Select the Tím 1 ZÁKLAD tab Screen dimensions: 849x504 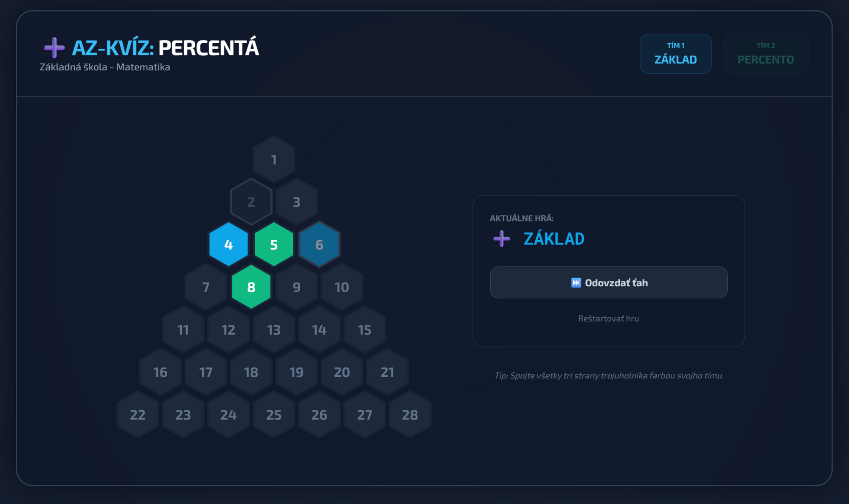tap(675, 54)
